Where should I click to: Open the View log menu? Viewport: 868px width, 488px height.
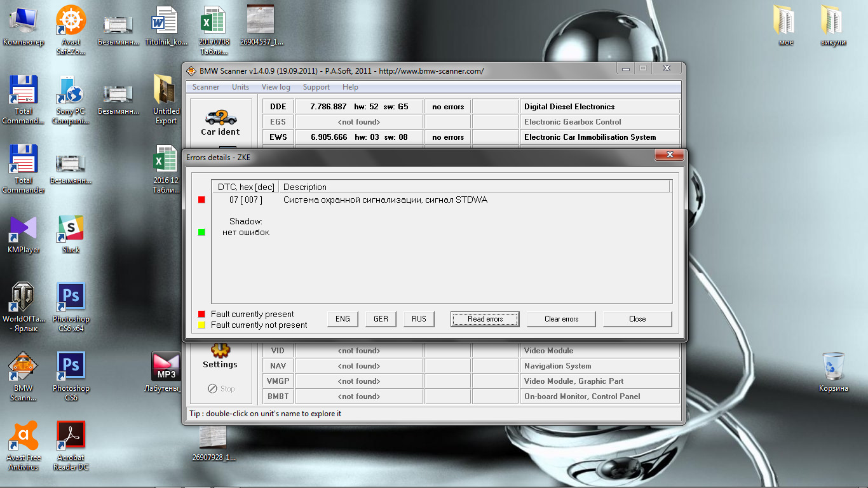(276, 87)
